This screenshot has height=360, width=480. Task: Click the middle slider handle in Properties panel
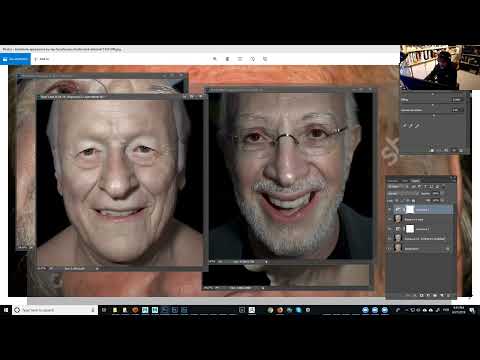433,105
